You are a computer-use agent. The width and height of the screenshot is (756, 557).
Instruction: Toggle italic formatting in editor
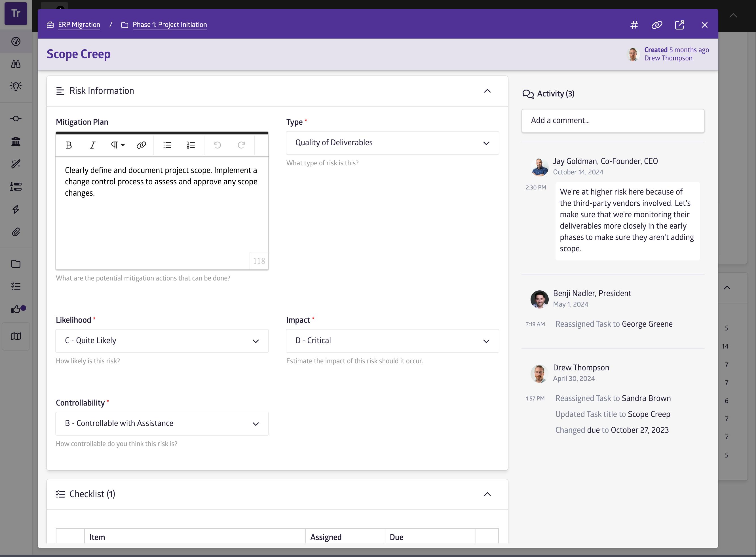tap(92, 145)
